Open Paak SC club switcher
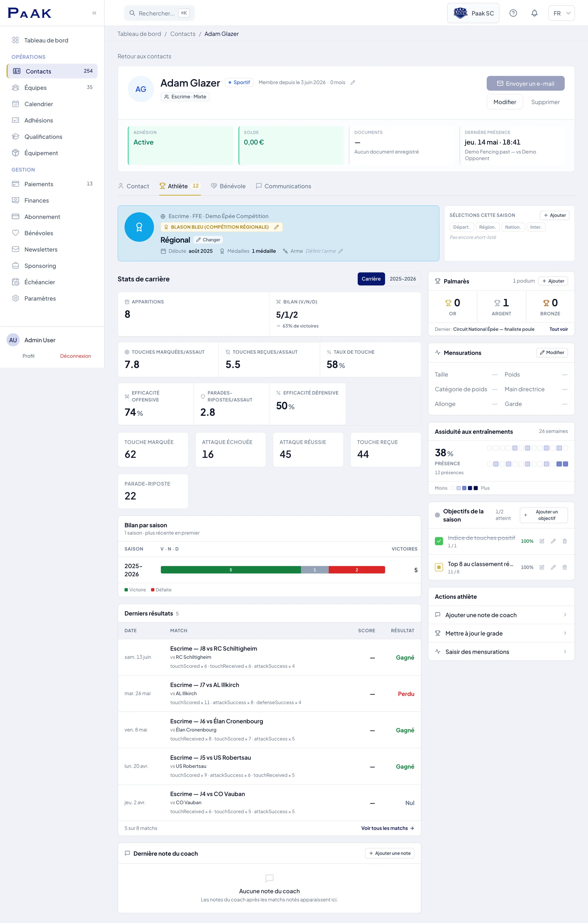 pos(473,13)
